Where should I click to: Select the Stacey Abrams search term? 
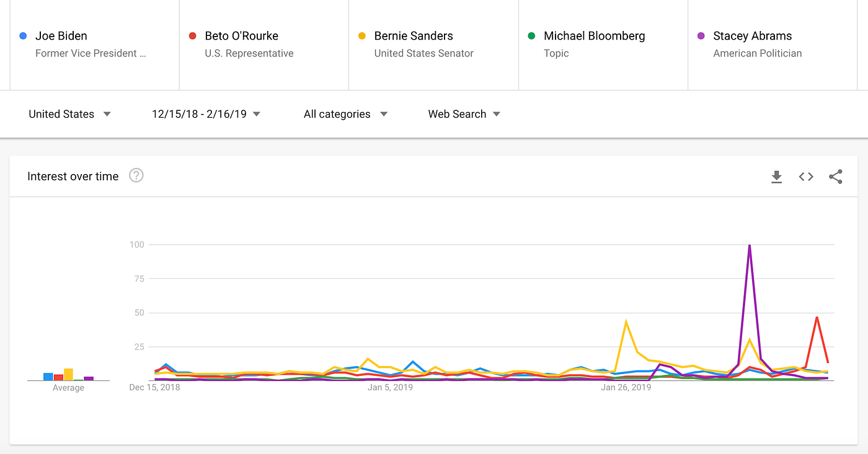[752, 36]
